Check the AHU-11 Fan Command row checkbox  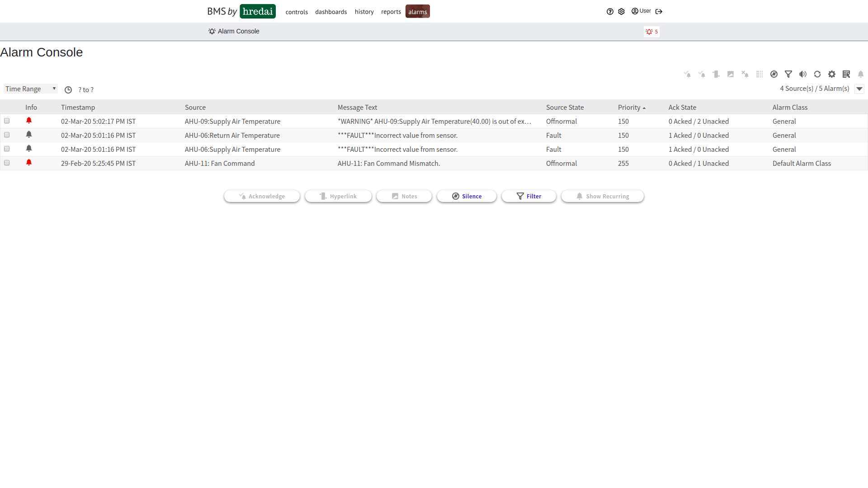tap(7, 163)
